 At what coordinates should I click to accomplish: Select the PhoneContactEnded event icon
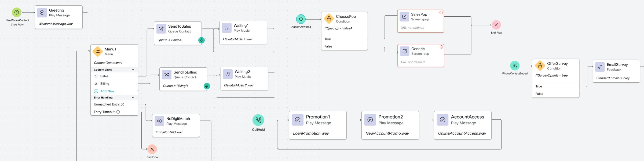(515, 66)
